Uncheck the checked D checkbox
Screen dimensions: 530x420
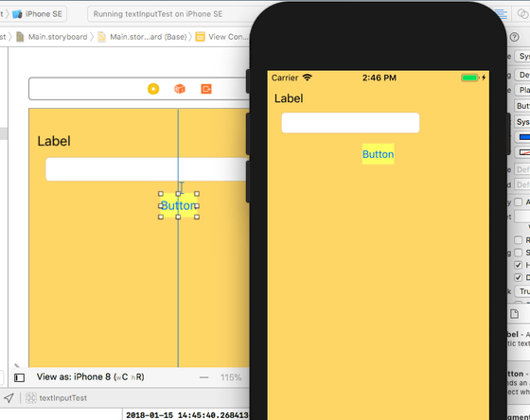click(x=518, y=277)
